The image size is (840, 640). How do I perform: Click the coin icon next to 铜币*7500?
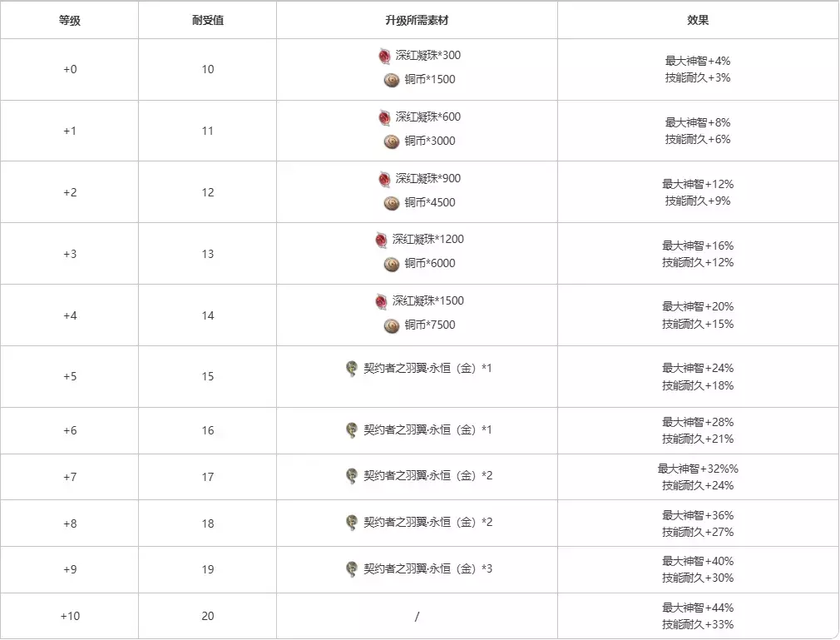[392, 325]
